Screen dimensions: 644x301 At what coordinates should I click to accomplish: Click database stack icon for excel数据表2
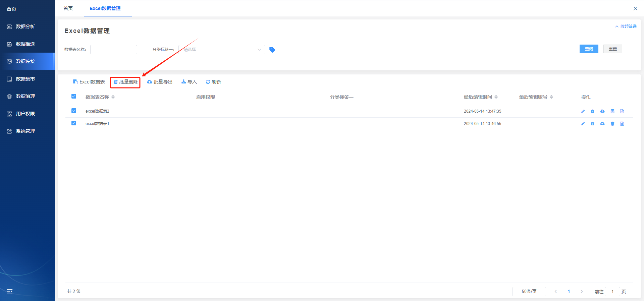612,111
